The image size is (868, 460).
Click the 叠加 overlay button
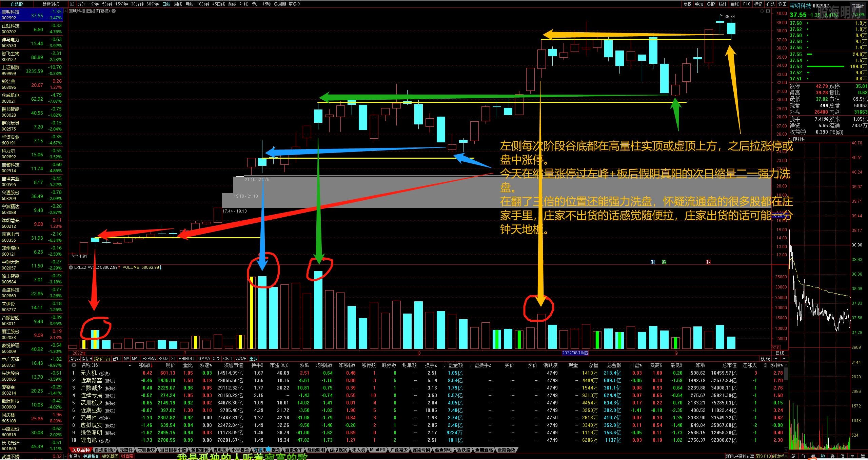[x=699, y=4]
